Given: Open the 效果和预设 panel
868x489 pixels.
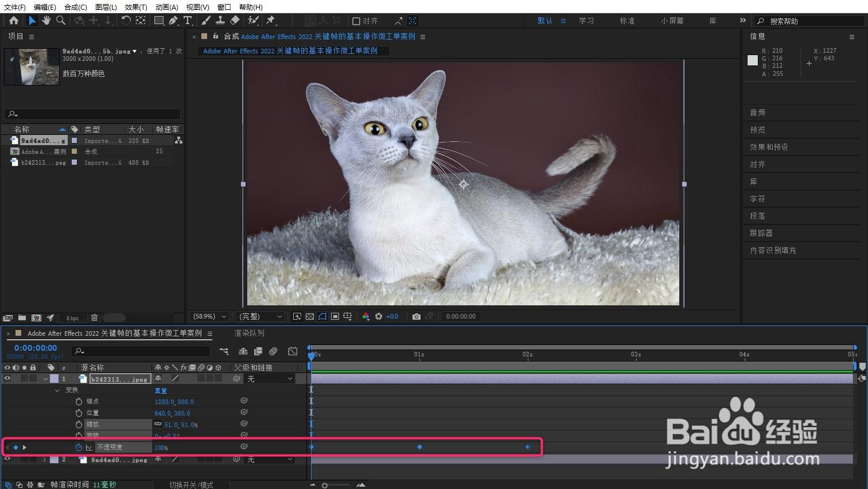Looking at the screenshot, I should pos(769,147).
